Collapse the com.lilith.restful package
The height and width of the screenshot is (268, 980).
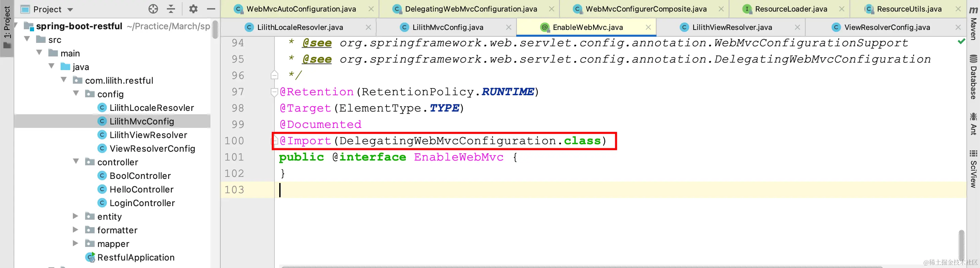coord(64,80)
